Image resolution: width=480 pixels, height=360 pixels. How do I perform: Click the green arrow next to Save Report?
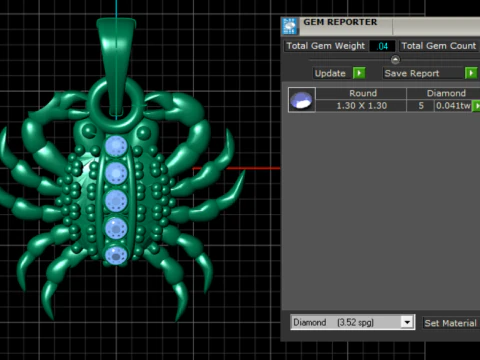471,73
